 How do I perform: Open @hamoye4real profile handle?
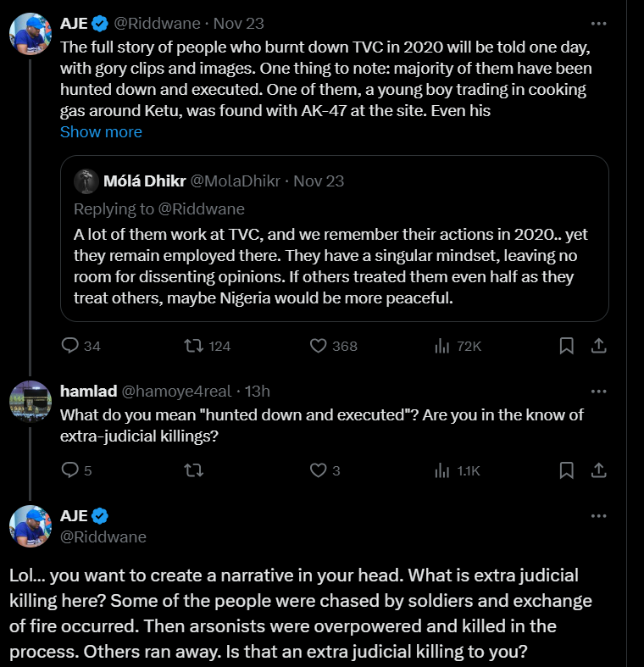176,392
